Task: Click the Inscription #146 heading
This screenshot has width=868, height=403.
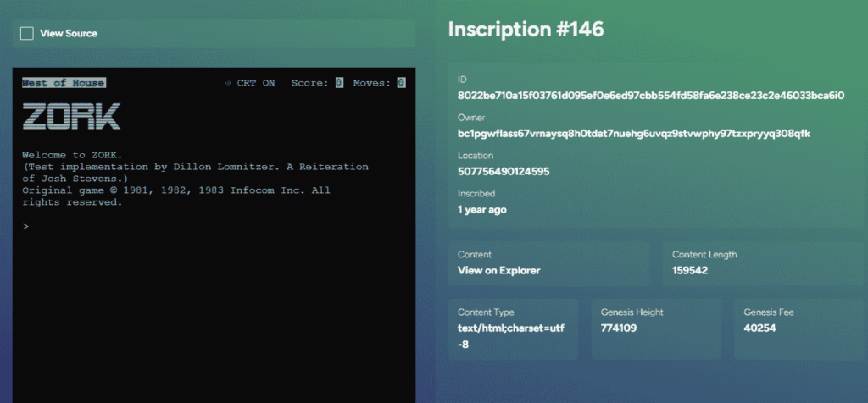Action: [x=526, y=29]
